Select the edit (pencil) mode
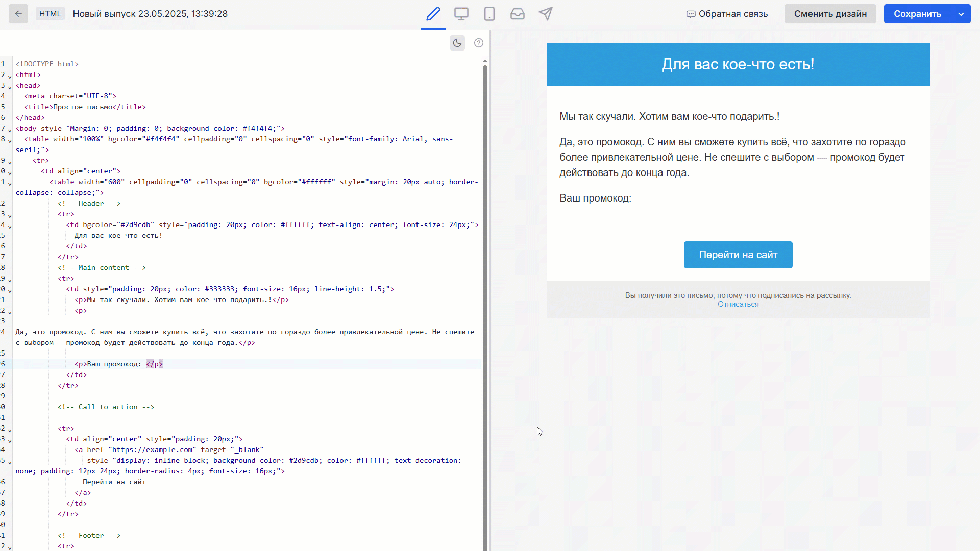Image resolution: width=980 pixels, height=551 pixels. coord(433,14)
